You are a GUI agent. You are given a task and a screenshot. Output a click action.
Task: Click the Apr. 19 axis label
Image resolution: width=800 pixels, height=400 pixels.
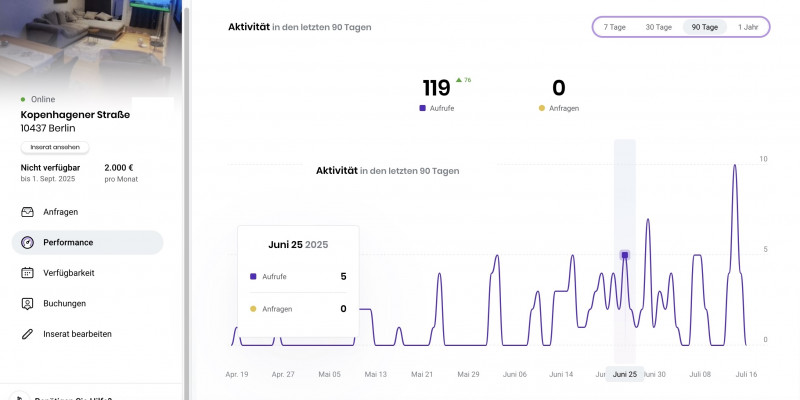(x=237, y=374)
